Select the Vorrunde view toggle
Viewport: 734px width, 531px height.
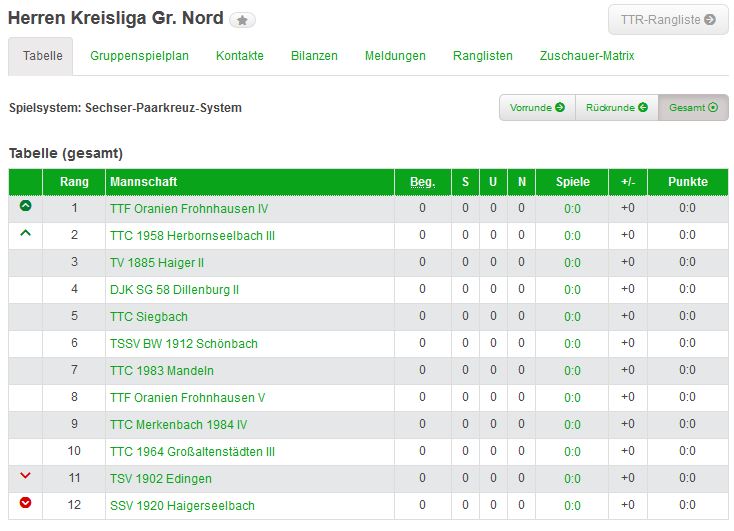click(537, 108)
